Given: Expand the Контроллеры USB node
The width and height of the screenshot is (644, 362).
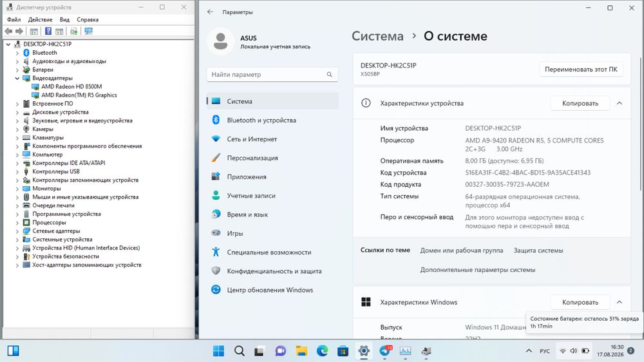Looking at the screenshot, I should click(x=17, y=171).
